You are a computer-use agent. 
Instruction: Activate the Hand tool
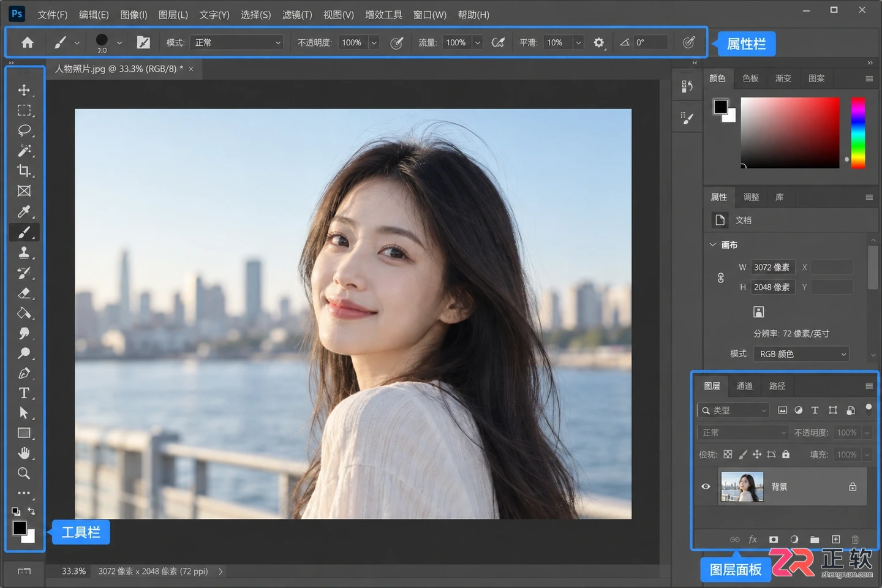(x=24, y=453)
